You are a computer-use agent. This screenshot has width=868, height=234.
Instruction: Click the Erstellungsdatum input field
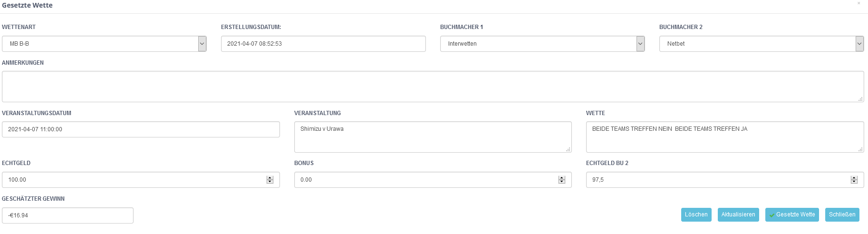pos(323,44)
